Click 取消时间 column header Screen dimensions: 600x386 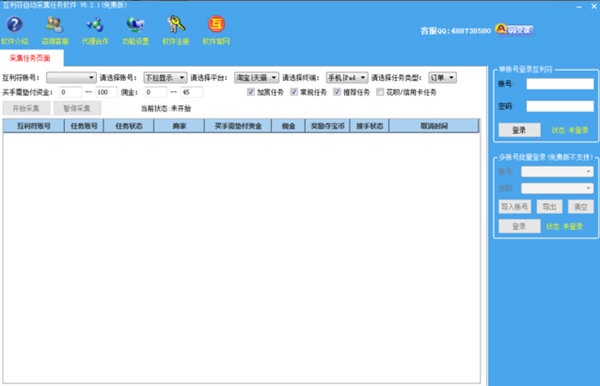tap(434, 126)
